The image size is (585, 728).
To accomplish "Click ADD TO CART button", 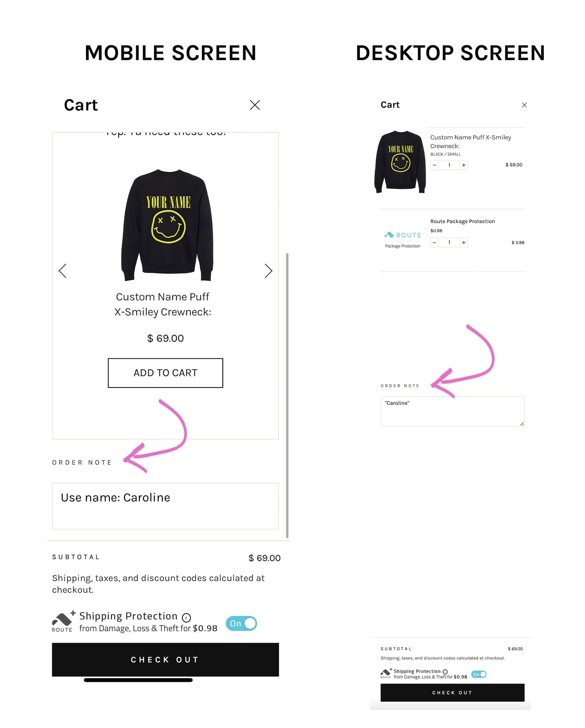I will [165, 373].
